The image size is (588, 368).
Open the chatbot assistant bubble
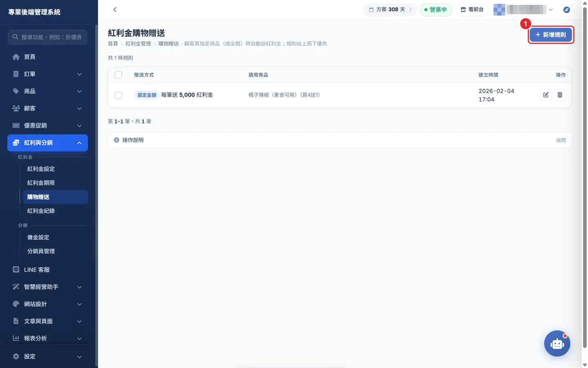point(557,343)
